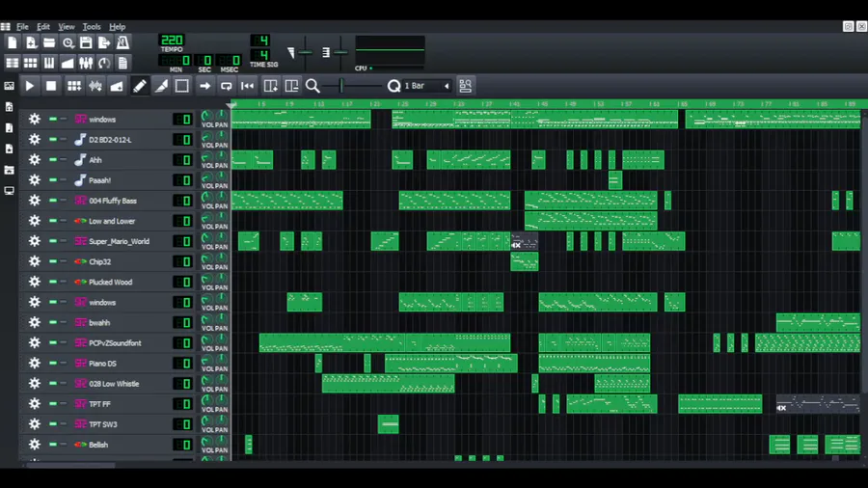Show the Song Editor window icon

[13, 63]
